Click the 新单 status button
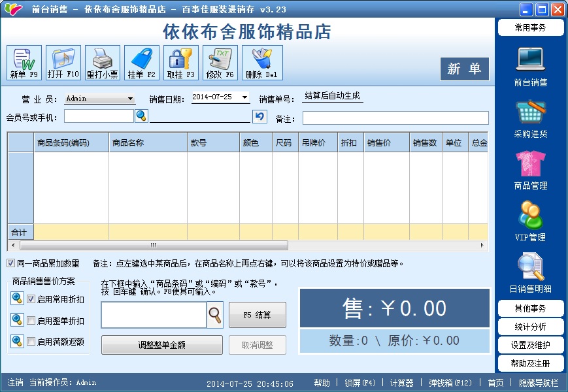The width and height of the screenshot is (568, 392). [464, 69]
